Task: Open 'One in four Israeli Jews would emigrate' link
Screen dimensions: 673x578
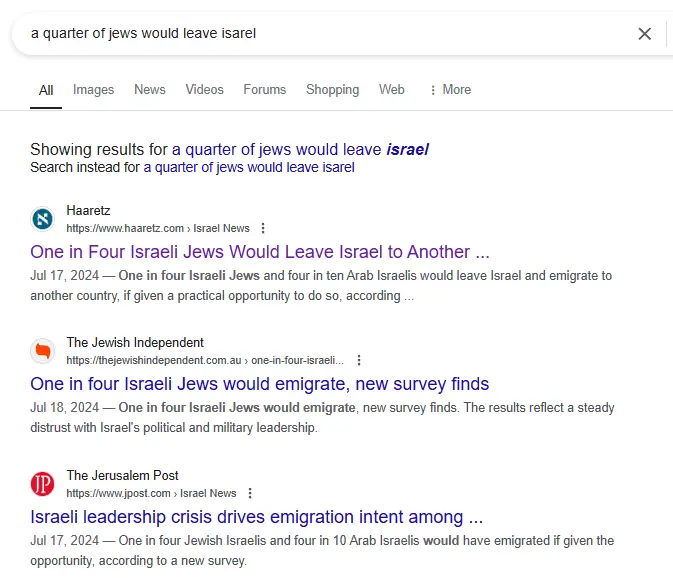Action: (260, 384)
